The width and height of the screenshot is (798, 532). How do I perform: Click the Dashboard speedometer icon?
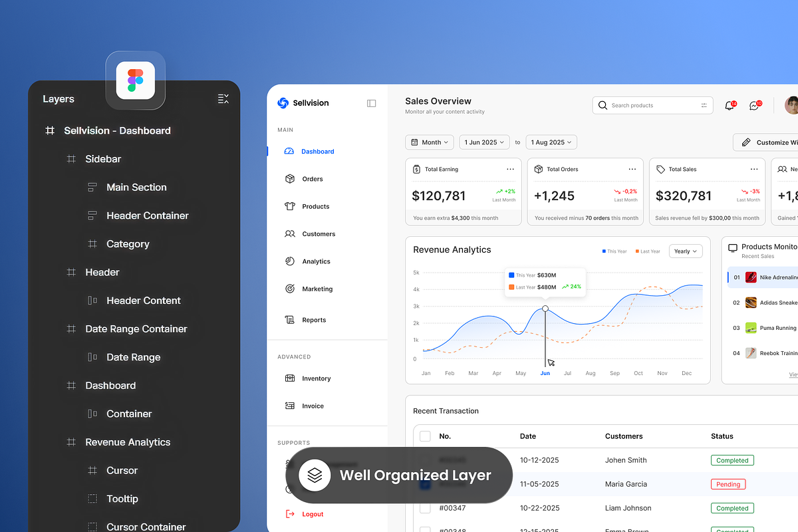tap(289, 152)
